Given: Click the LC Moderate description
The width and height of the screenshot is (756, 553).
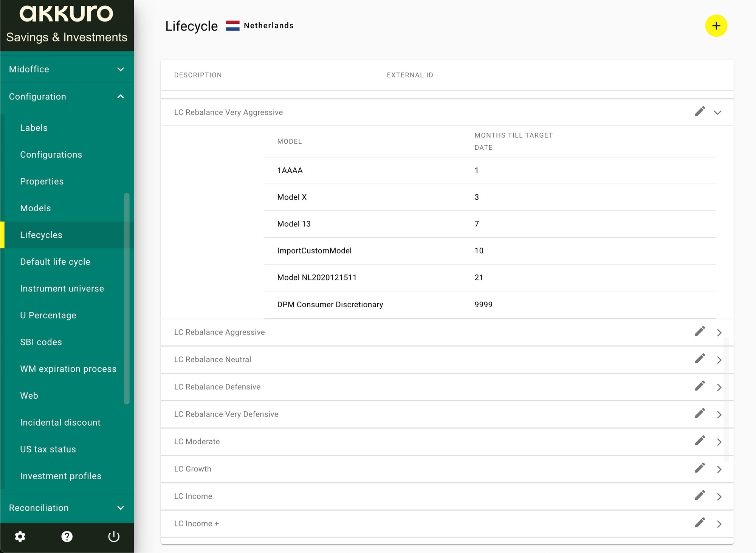Looking at the screenshot, I should [197, 441].
